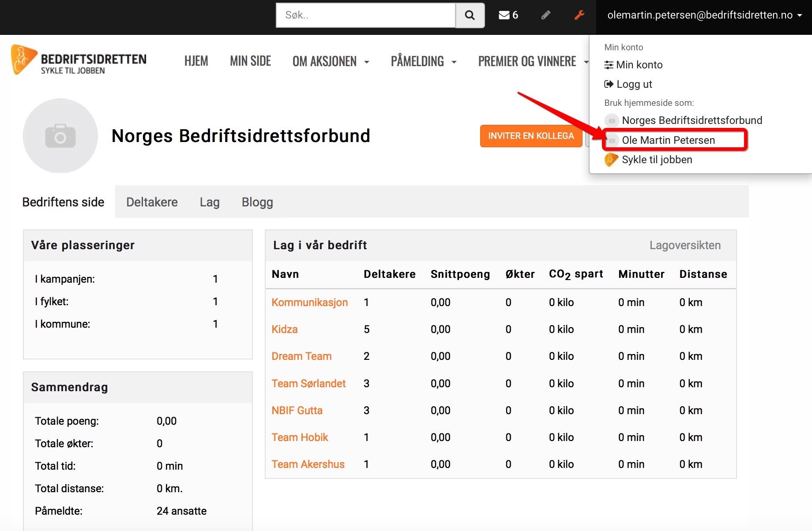The width and height of the screenshot is (812, 531).
Task: Open messages envelope icon with 6
Action: tap(508, 15)
